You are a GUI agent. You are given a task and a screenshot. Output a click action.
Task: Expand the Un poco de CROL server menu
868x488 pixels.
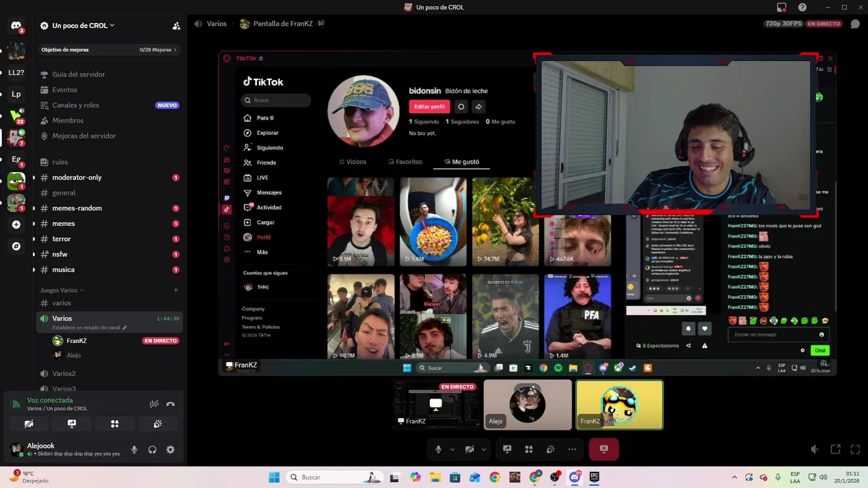pos(83,26)
